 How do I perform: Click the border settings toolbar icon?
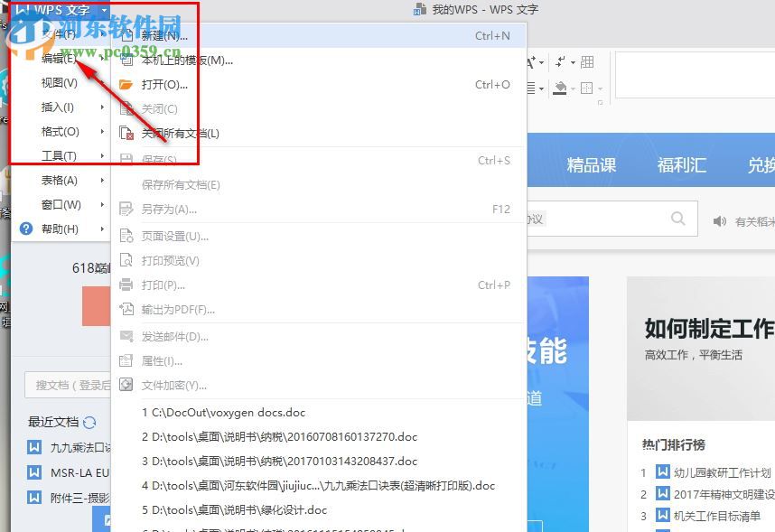tap(586, 88)
